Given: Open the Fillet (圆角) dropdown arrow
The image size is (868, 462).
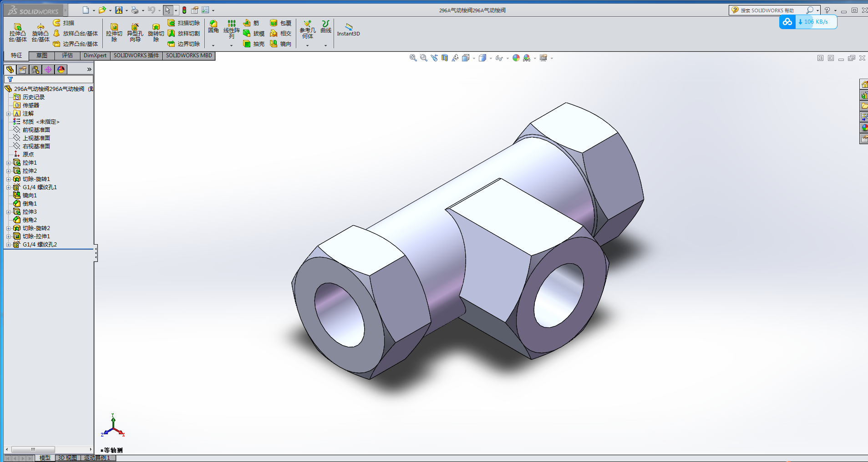Looking at the screenshot, I should [213, 45].
